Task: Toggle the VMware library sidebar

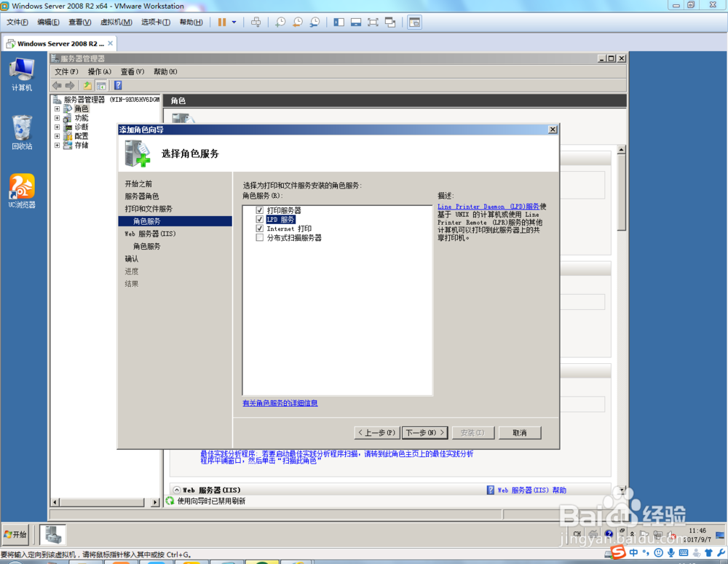Action: [339, 23]
